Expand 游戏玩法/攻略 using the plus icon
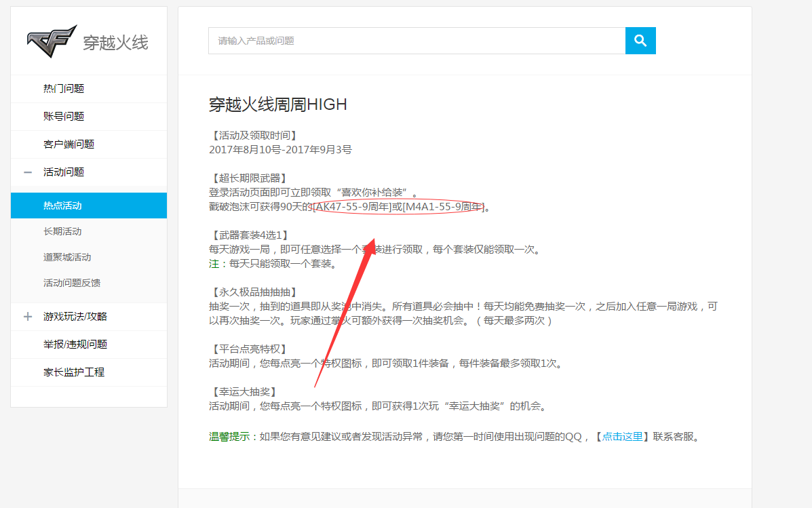This screenshot has height=508, width=812. tap(28, 317)
